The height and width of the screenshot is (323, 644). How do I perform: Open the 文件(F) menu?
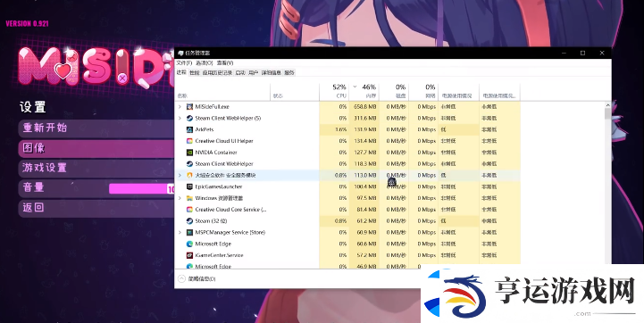click(x=184, y=62)
